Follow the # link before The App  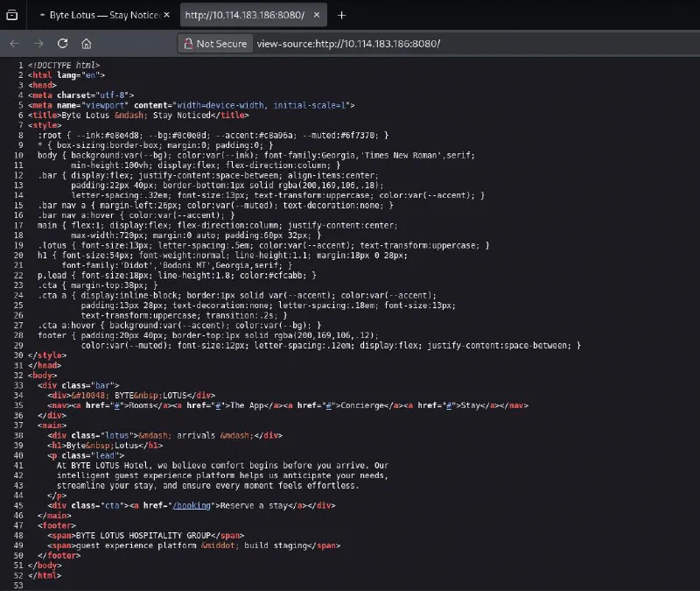point(218,405)
